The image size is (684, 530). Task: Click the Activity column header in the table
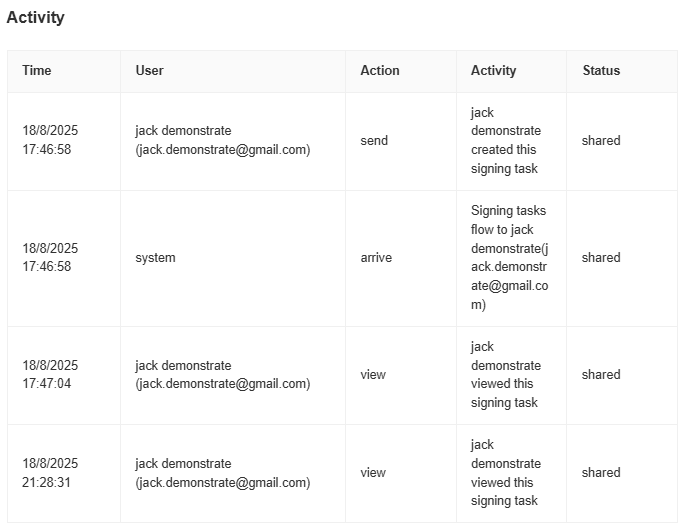[x=494, y=71]
